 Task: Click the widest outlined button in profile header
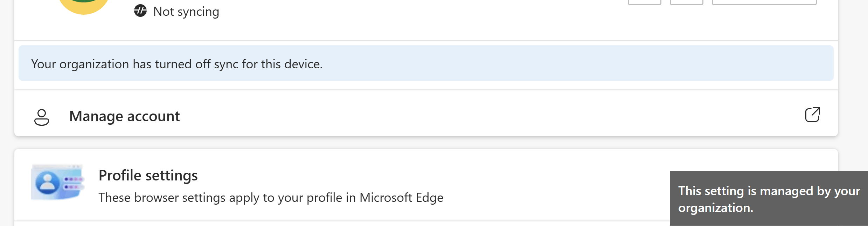coord(764,2)
